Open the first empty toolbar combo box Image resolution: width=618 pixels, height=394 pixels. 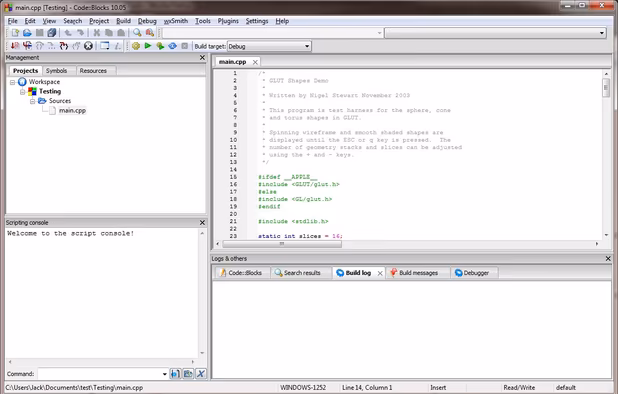[x=273, y=33]
